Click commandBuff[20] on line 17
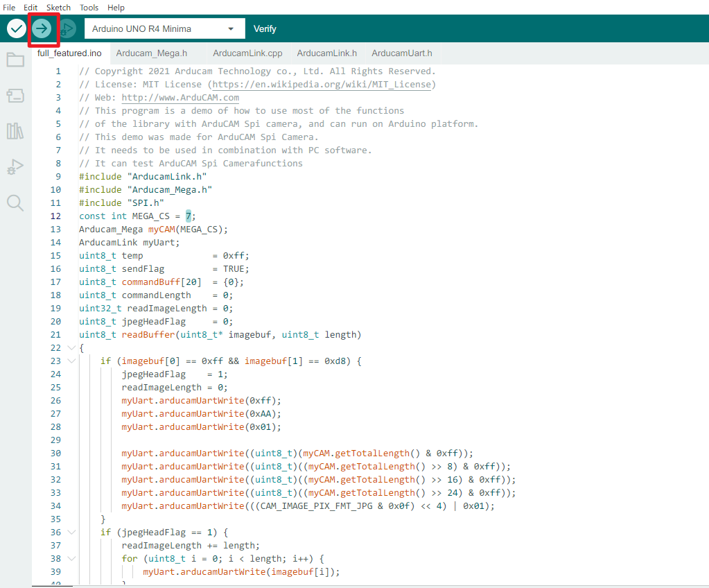The width and height of the screenshot is (709, 588). tap(161, 282)
